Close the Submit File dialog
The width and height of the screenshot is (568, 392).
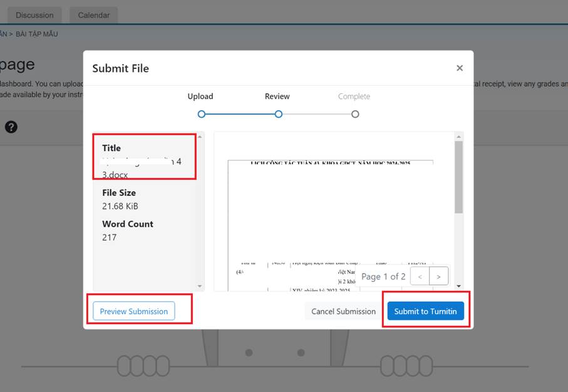point(460,68)
